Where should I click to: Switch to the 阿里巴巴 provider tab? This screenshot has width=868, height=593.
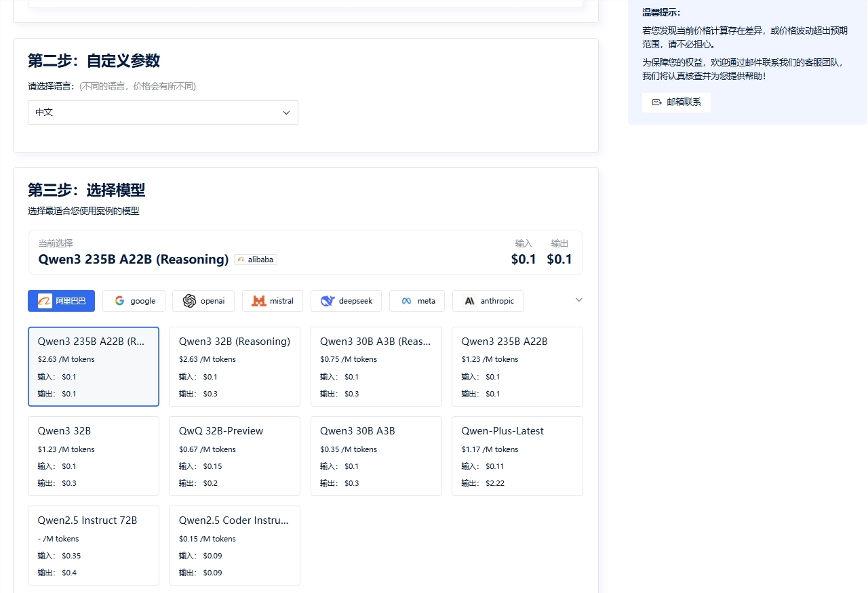point(61,301)
